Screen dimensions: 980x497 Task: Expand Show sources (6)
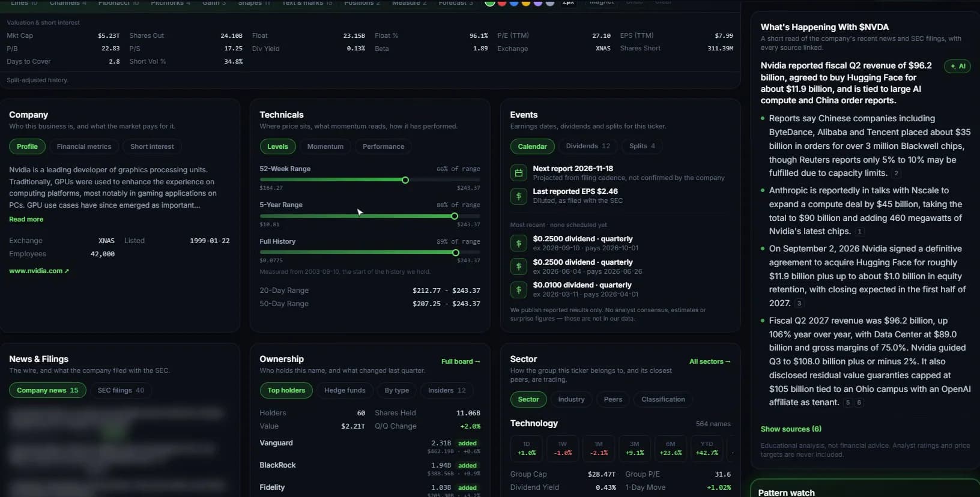tap(791, 429)
